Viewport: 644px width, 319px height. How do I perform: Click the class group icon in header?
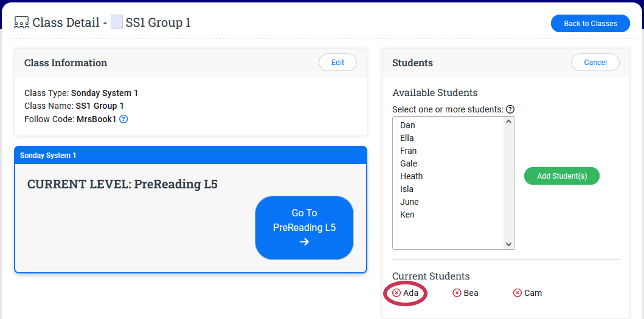(21, 23)
